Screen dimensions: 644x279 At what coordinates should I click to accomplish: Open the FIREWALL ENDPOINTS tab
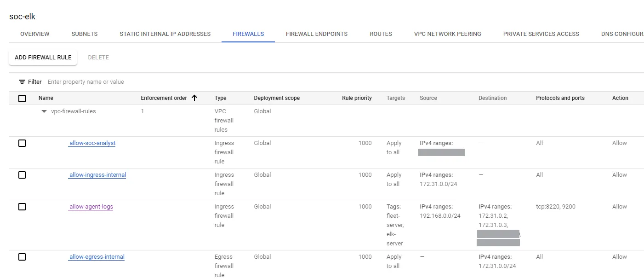317,34
